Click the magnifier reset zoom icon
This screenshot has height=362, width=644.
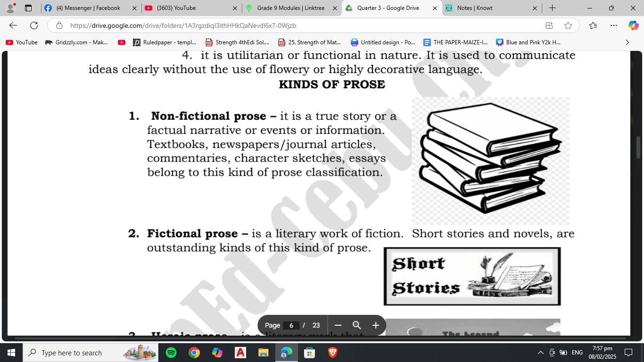click(357, 325)
